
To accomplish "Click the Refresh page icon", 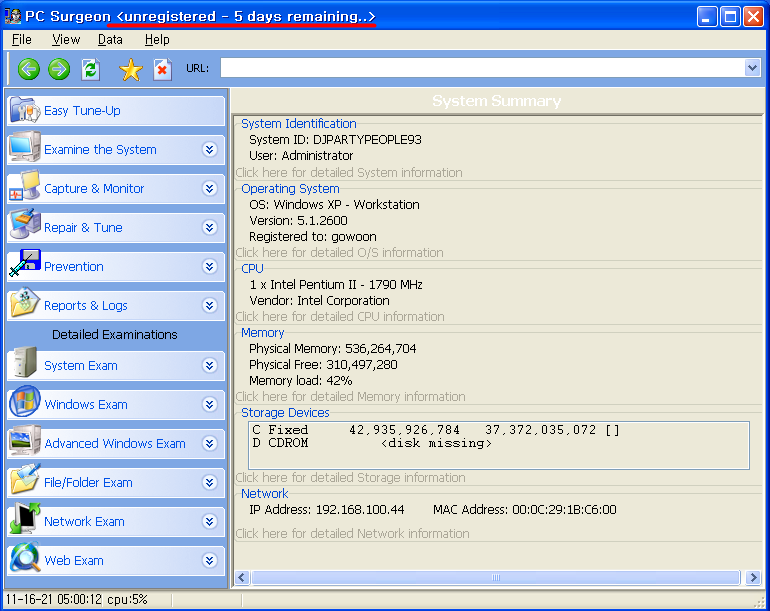I will 90,69.
